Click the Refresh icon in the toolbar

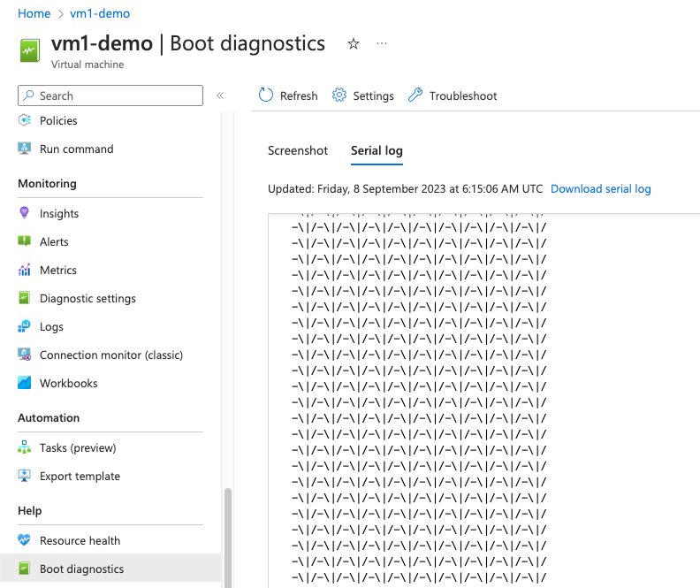click(x=266, y=95)
